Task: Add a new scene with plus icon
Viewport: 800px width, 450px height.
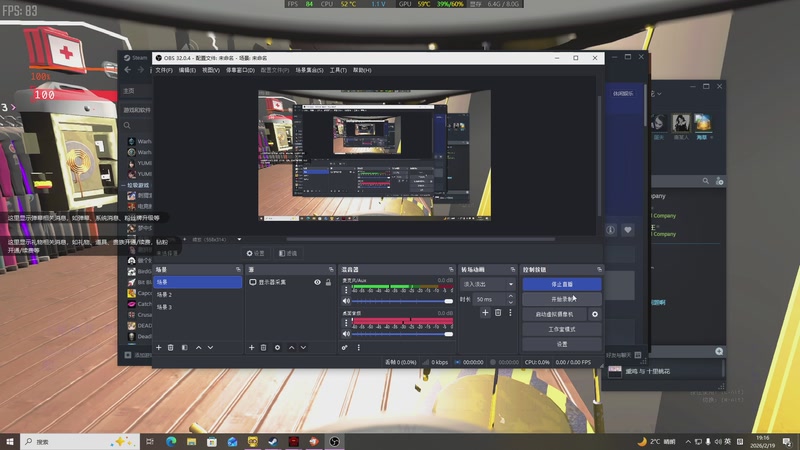Action: (x=159, y=347)
